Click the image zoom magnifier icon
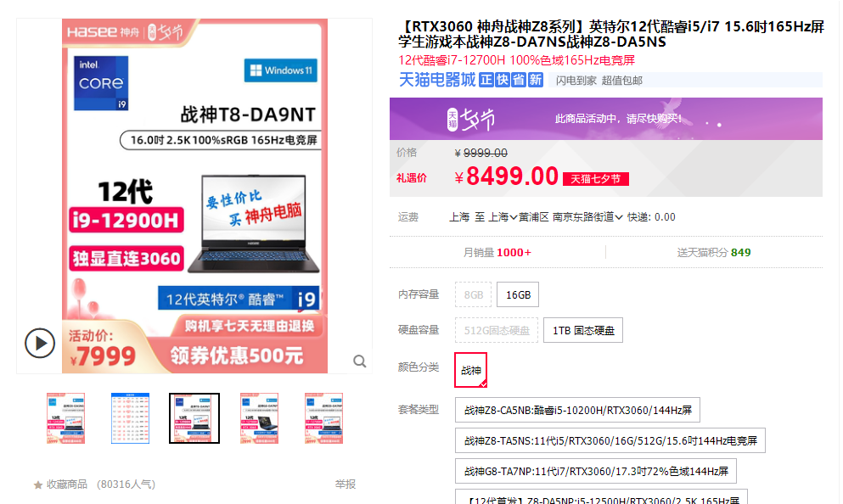 click(x=360, y=361)
